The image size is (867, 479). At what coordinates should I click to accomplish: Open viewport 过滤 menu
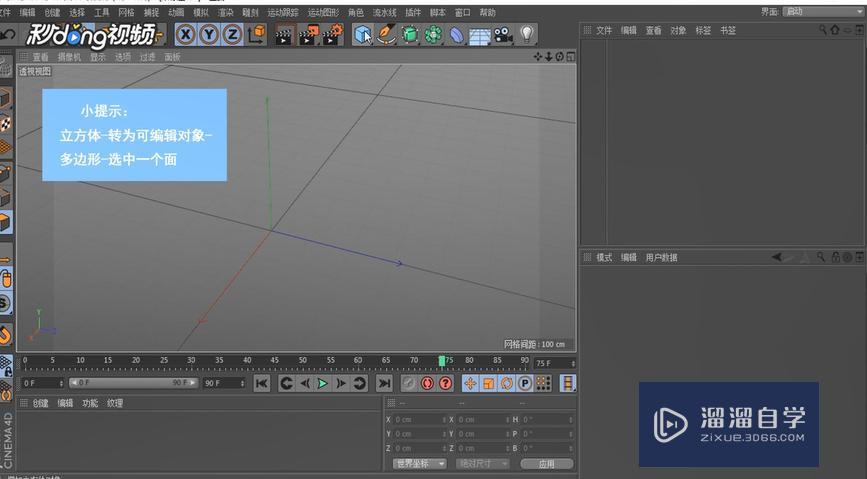(148, 57)
